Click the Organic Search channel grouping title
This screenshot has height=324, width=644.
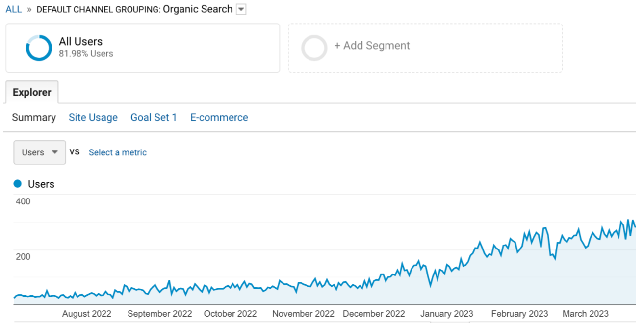coord(198,9)
